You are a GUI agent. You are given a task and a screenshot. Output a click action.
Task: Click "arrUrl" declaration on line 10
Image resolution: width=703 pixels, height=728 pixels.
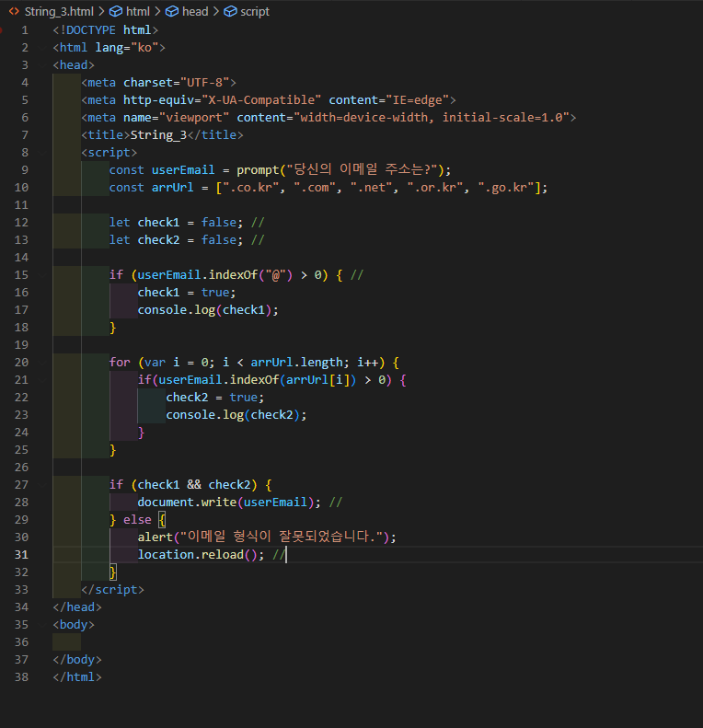click(x=172, y=188)
